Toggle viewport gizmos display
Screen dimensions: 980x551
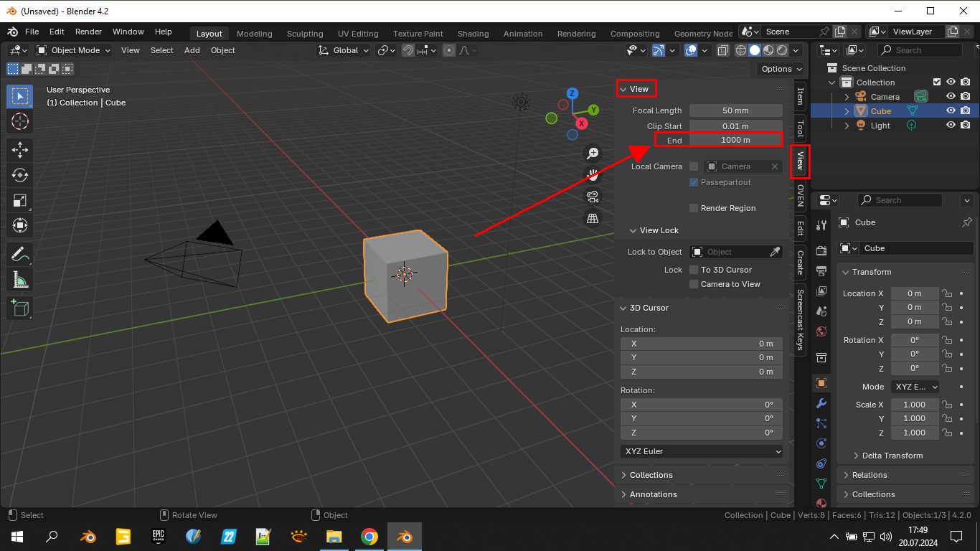659,50
